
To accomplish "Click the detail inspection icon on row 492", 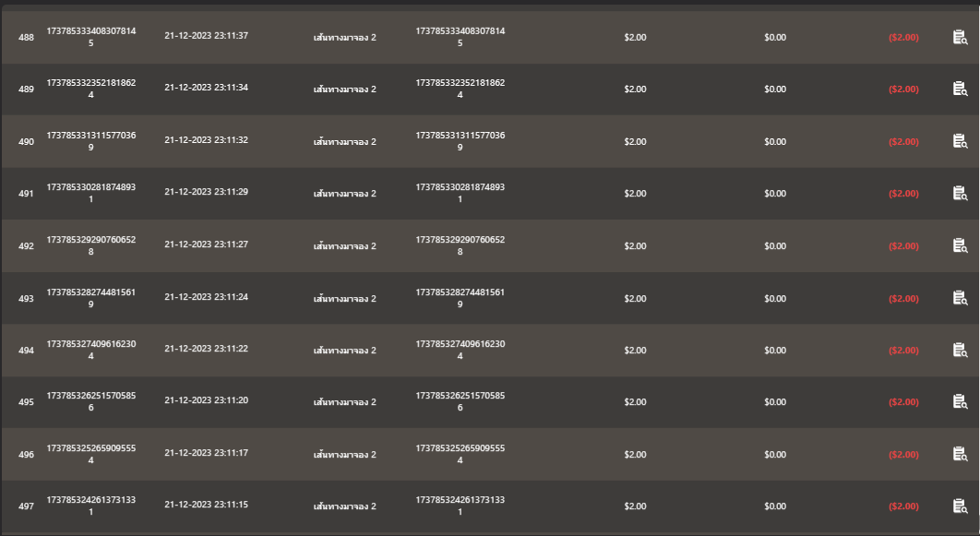I will 960,245.
